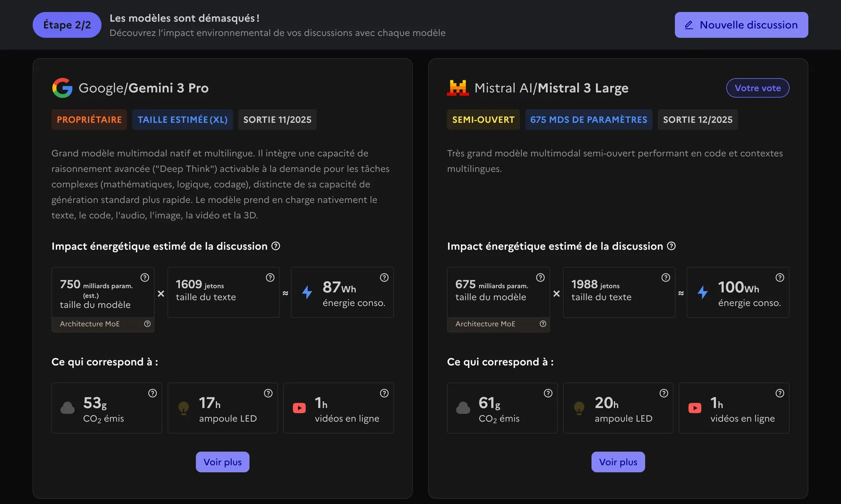The image size is (841, 504).
Task: Show info for 61 g CO2 émis
Action: pyautogui.click(x=548, y=393)
